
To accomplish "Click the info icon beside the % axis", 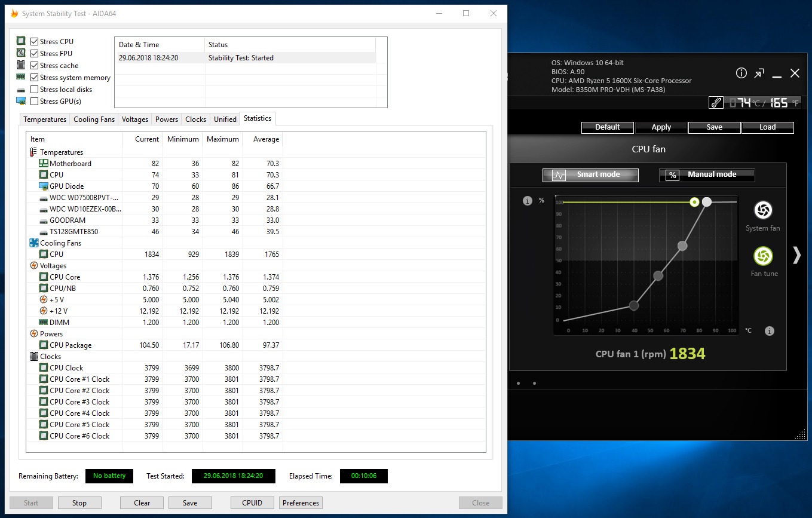I will coord(528,201).
